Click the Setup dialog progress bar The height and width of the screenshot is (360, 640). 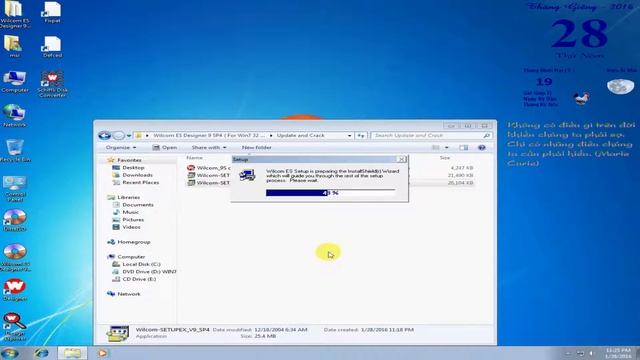coord(330,193)
